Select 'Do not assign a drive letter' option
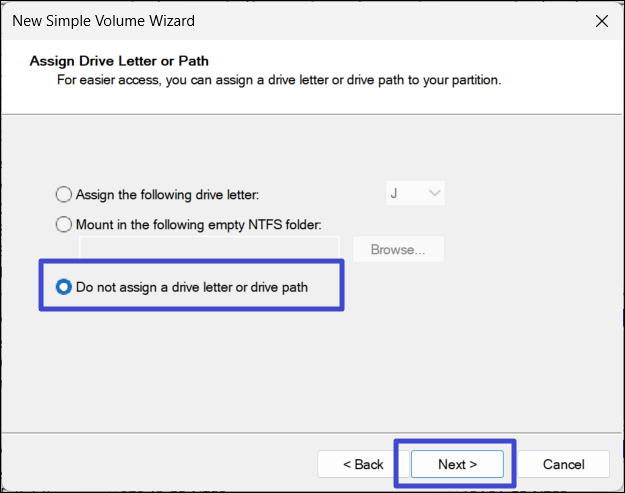Screen dimensions: 625x493 pos(65,287)
